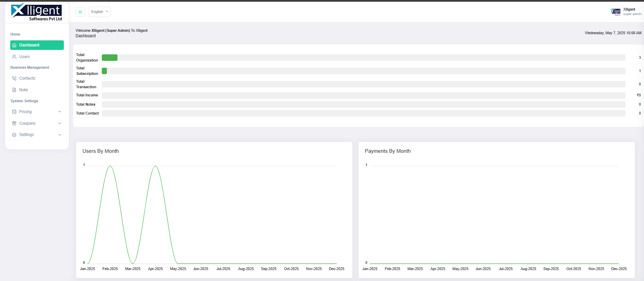Image resolution: width=644 pixels, height=281 pixels.
Task: Open the Xlligent super admin profile
Action: click(x=632, y=12)
